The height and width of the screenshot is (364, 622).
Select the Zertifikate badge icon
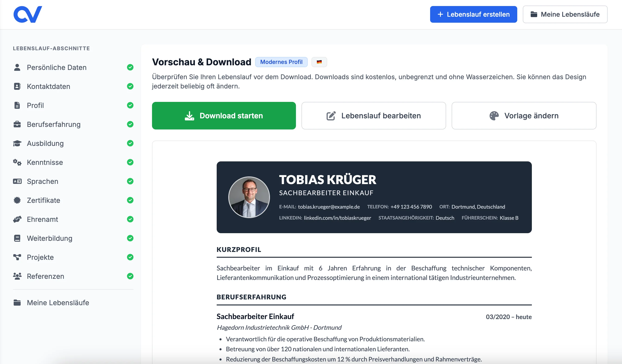click(17, 200)
